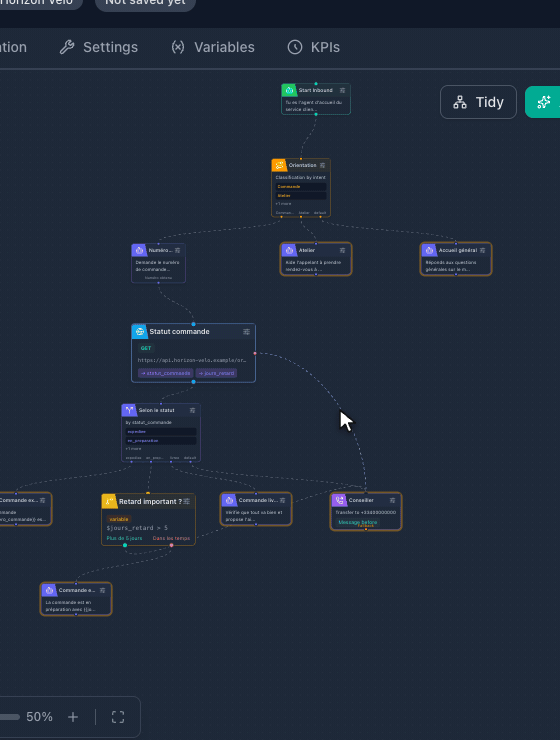Click '+1 more' in Selon le statut

pyautogui.click(x=133, y=448)
